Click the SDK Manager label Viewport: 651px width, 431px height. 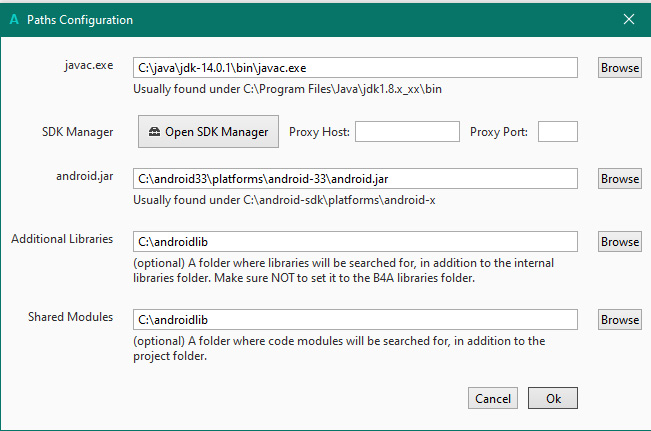pyautogui.click(x=77, y=132)
